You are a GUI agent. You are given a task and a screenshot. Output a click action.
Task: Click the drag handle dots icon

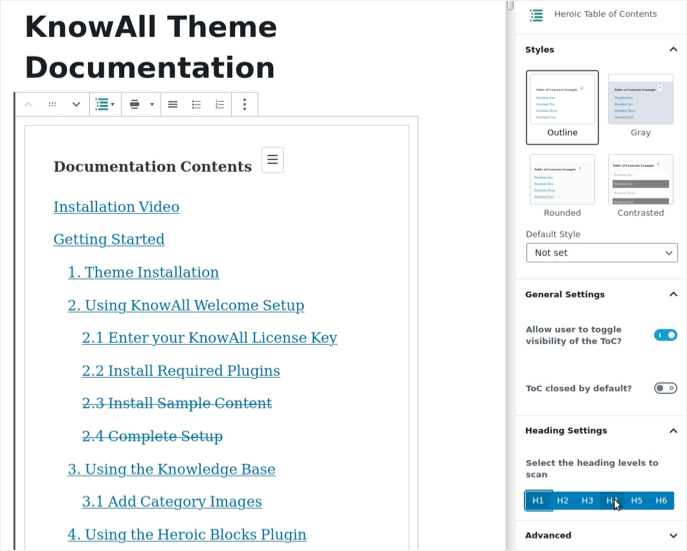52,104
